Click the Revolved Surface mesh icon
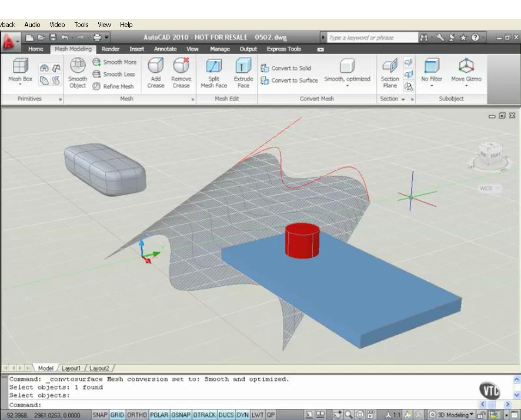Screen dimensions: 521x420 pos(44,68)
